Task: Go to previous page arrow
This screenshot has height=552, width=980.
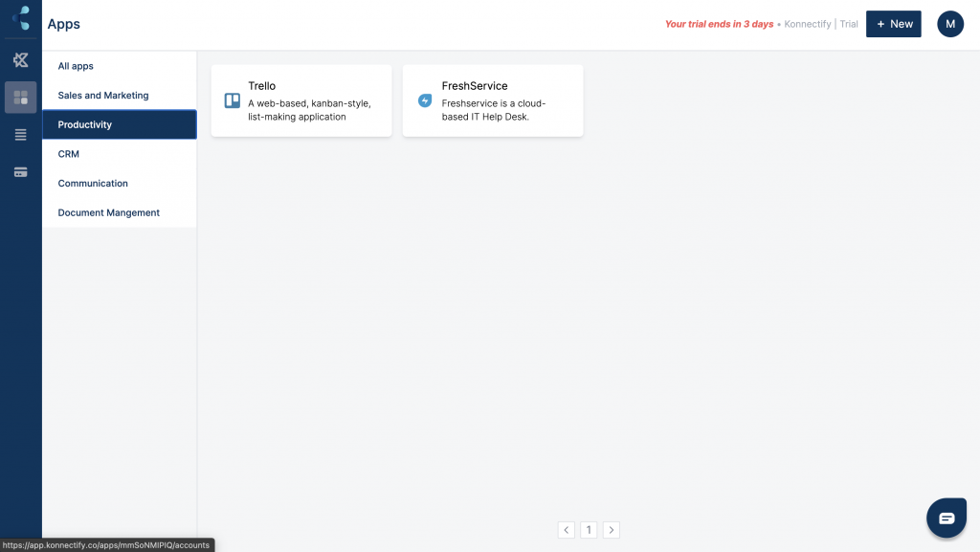Action: click(567, 530)
